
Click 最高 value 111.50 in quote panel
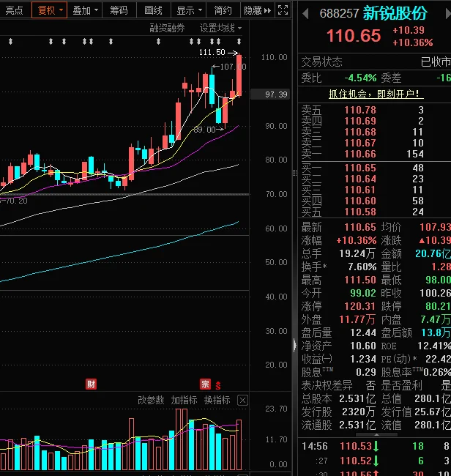point(360,280)
